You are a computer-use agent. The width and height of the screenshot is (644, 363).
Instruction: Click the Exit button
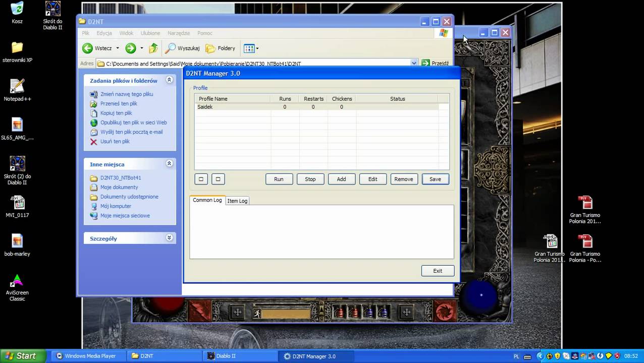(438, 271)
